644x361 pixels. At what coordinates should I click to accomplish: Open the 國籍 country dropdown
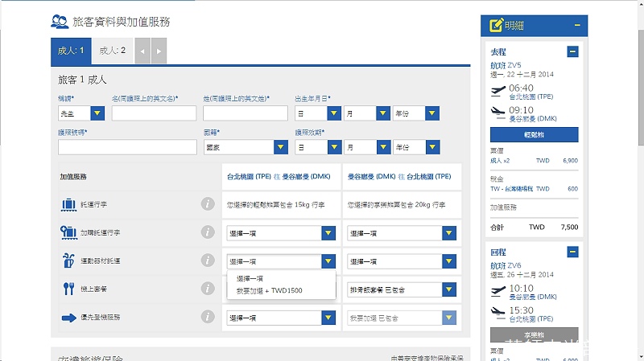pos(246,147)
